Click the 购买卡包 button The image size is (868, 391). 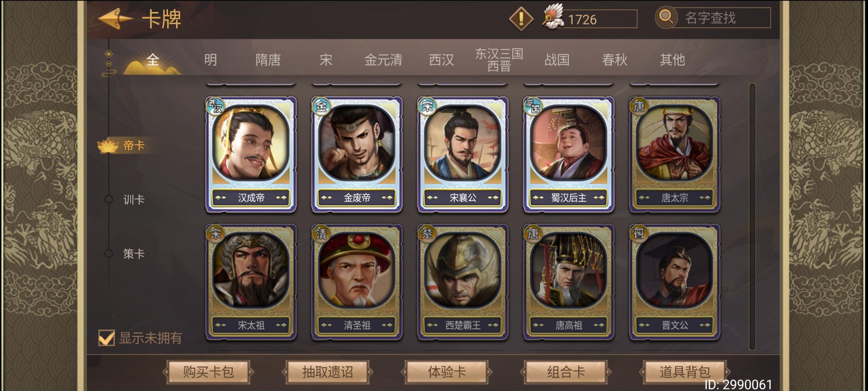pyautogui.click(x=208, y=372)
